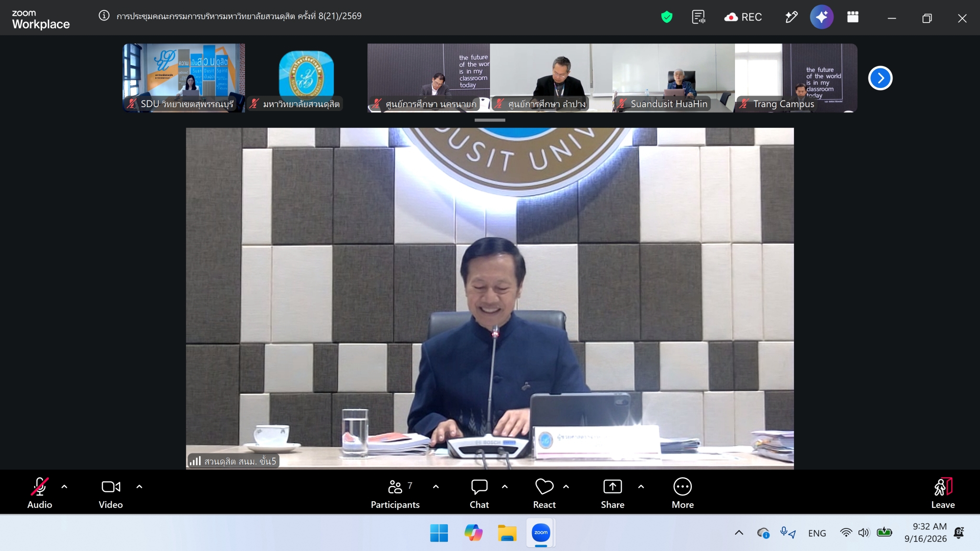The image size is (980, 551).
Task: Open the transcript notes icon
Action: (699, 17)
